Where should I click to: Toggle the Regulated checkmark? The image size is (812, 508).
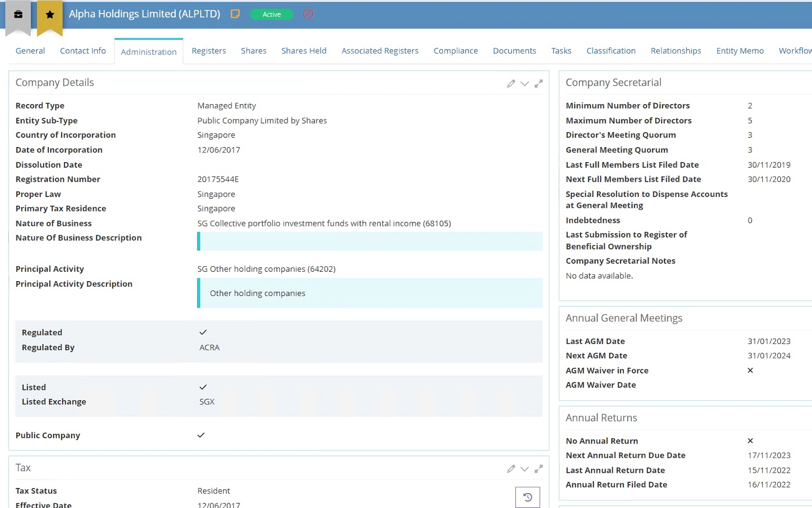203,332
